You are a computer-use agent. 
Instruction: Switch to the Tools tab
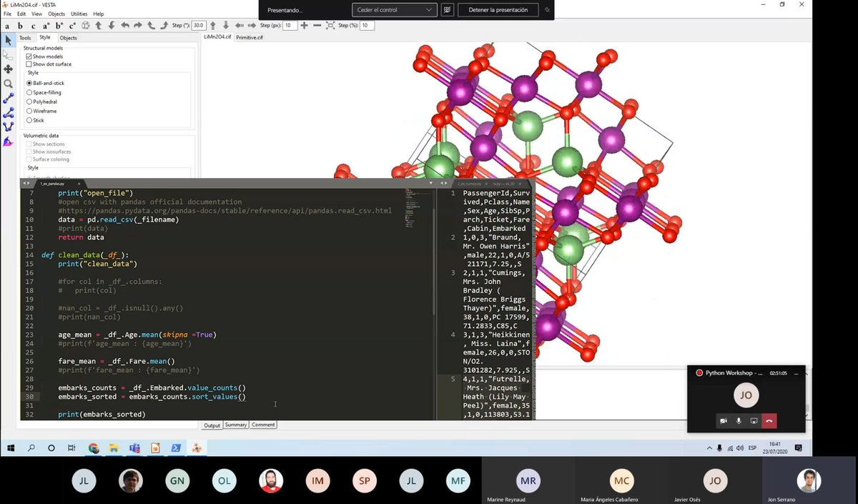pyautogui.click(x=25, y=38)
